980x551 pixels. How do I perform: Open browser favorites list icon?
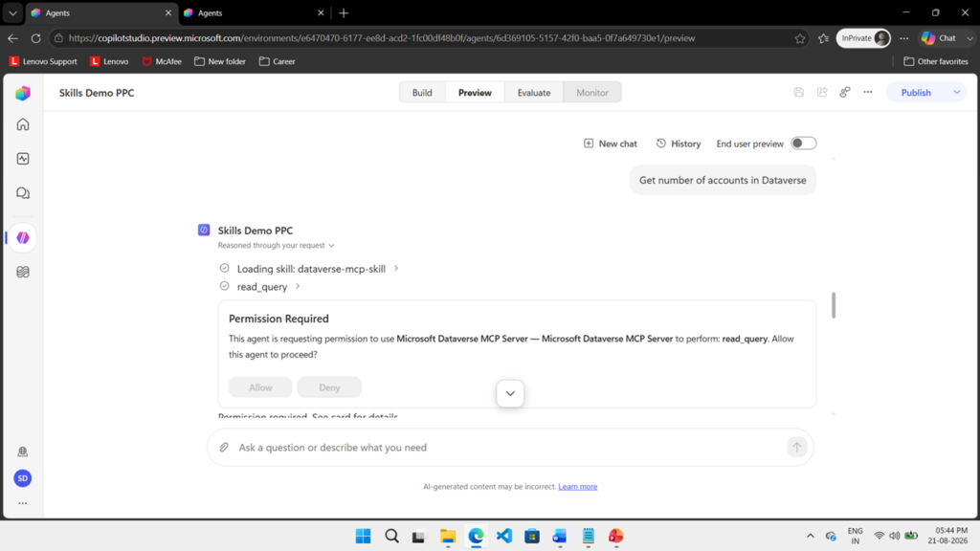(824, 38)
